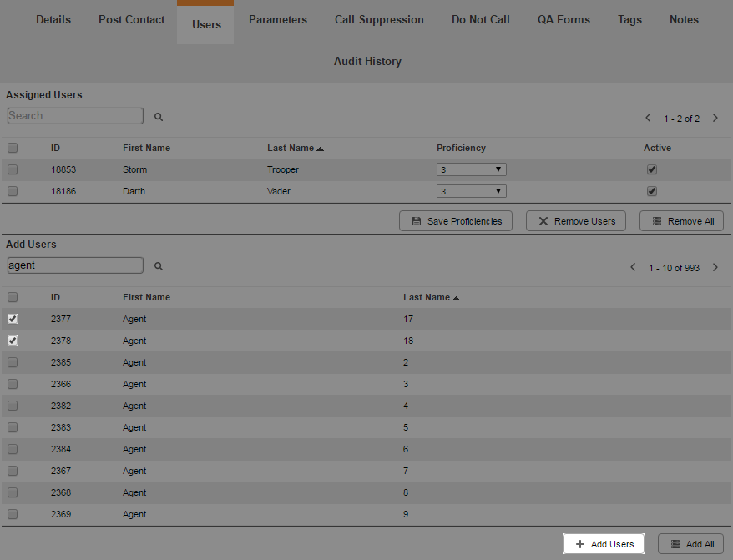733x560 pixels.
Task: Uncheck the checkbox for agent ID 2377
Action: (x=13, y=319)
